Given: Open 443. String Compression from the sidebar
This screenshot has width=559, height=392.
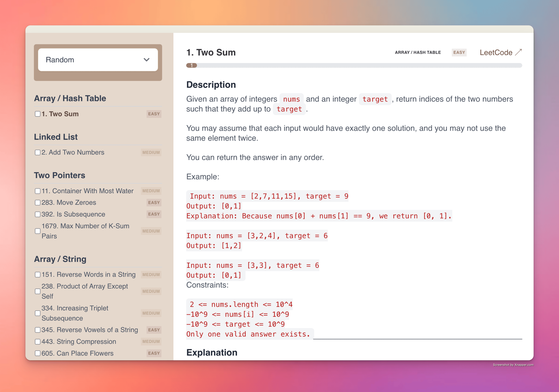Looking at the screenshot, I should click(x=79, y=342).
